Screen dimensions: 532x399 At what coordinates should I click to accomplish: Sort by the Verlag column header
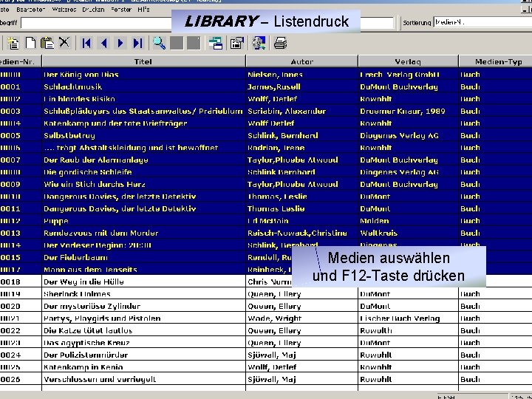pyautogui.click(x=408, y=61)
